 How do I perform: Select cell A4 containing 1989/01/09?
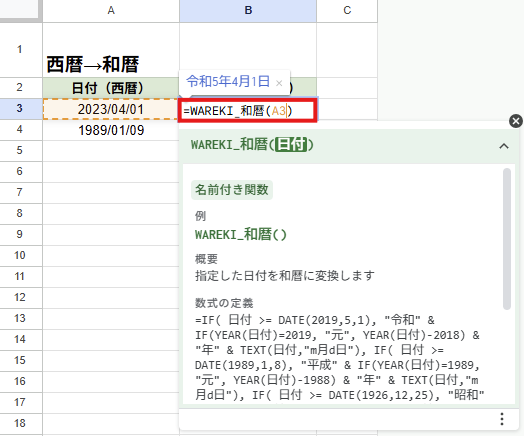pos(111,130)
